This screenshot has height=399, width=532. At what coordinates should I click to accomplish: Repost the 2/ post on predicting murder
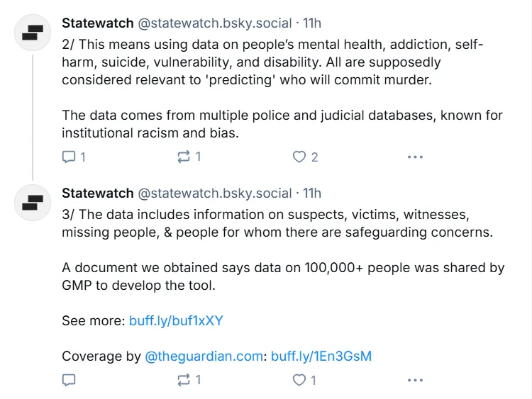pos(182,157)
